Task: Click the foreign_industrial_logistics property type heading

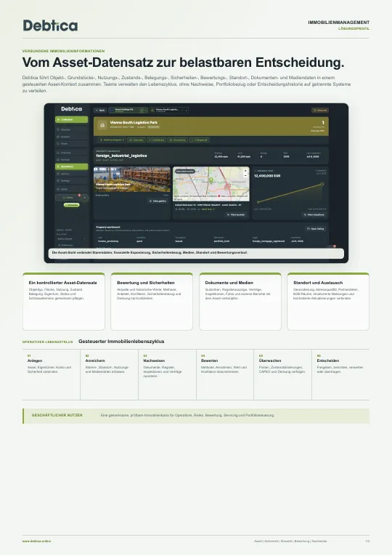Action: 121,156
